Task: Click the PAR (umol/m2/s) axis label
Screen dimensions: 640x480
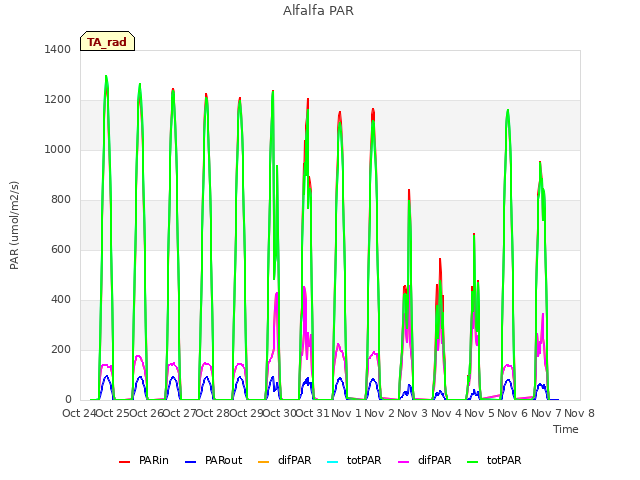Action: tap(14, 225)
